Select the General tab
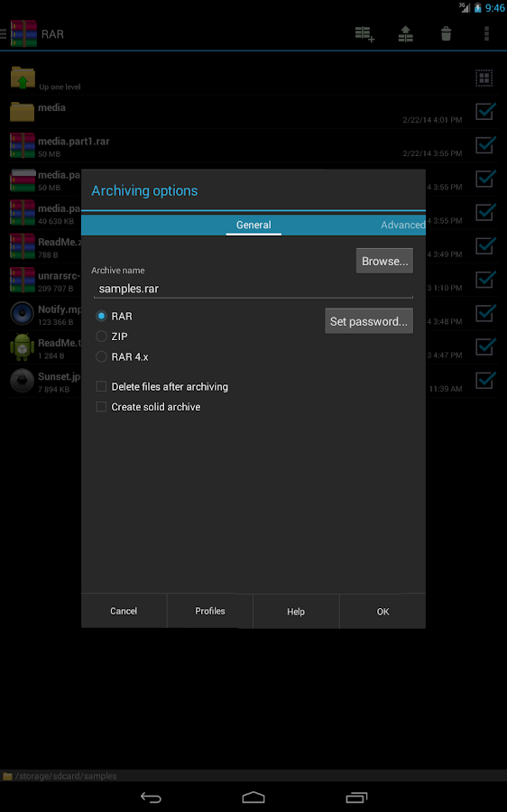This screenshot has width=507, height=812. (x=253, y=225)
